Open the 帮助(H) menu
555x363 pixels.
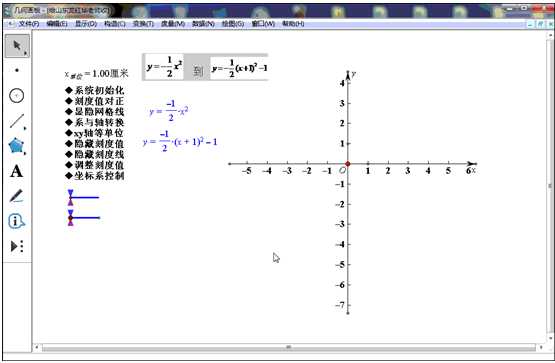(293, 24)
